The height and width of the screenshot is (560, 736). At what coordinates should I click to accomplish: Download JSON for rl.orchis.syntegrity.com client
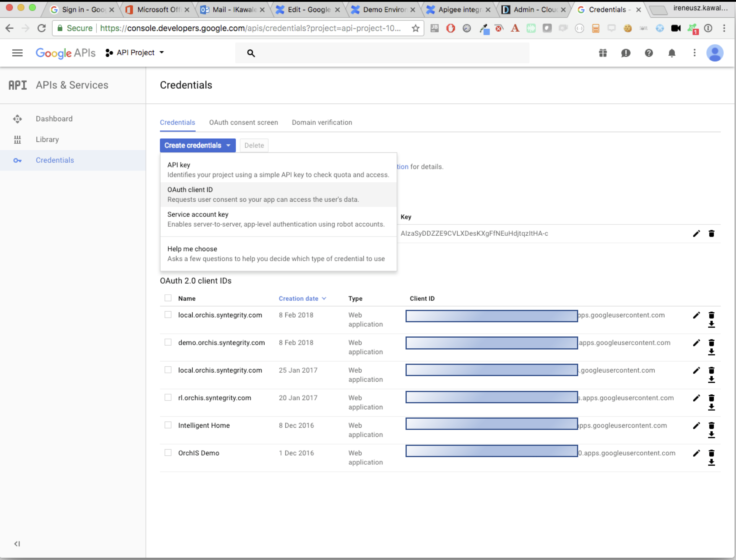[711, 407]
